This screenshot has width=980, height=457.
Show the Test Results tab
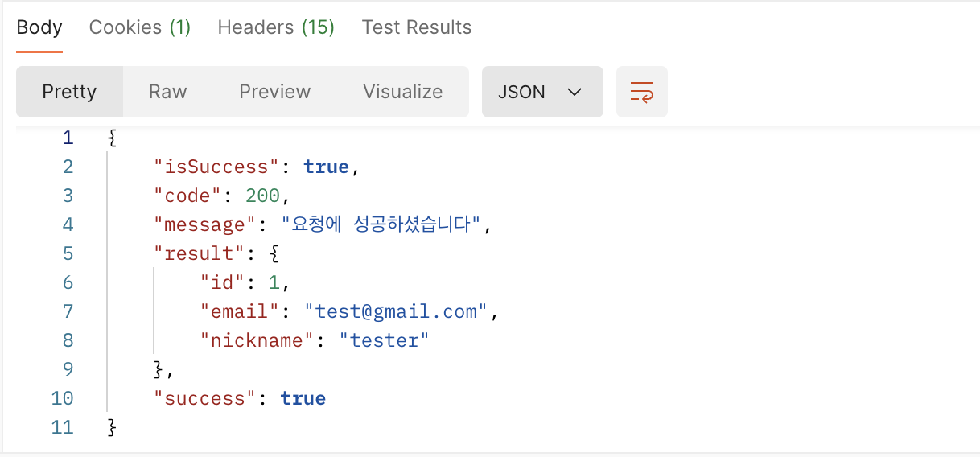click(x=416, y=27)
